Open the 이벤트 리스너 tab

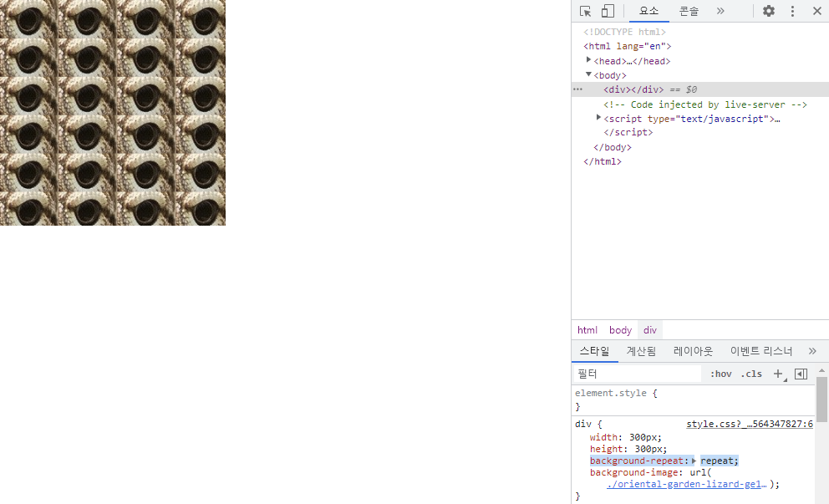(x=761, y=351)
